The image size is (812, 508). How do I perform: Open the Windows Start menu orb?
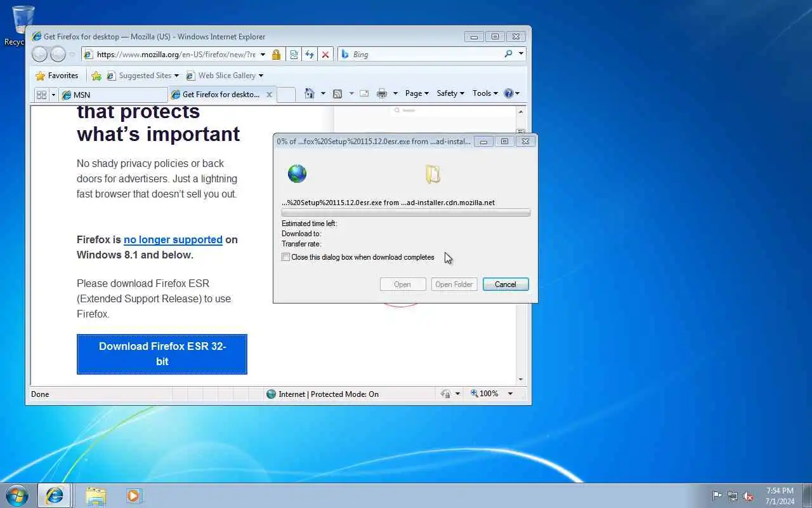tap(17, 495)
